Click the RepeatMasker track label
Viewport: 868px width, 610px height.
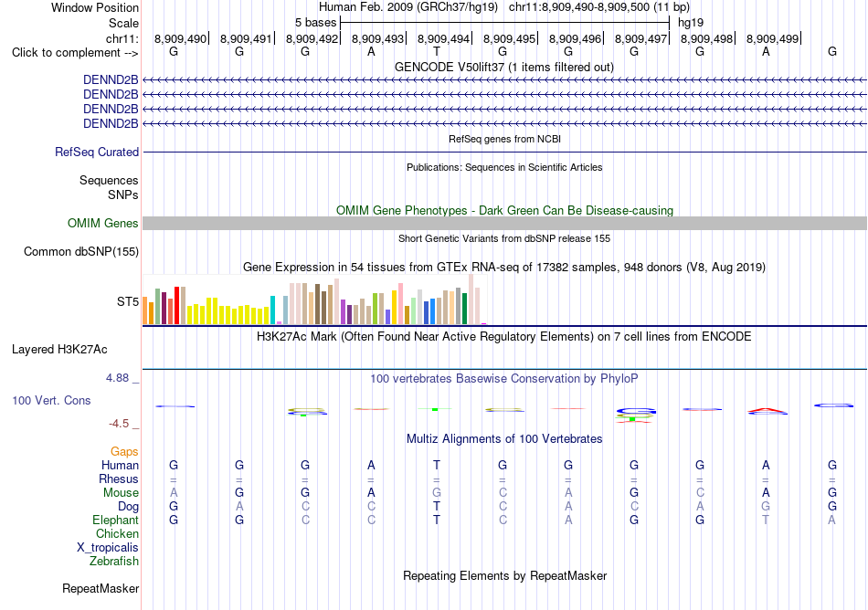tap(101, 588)
